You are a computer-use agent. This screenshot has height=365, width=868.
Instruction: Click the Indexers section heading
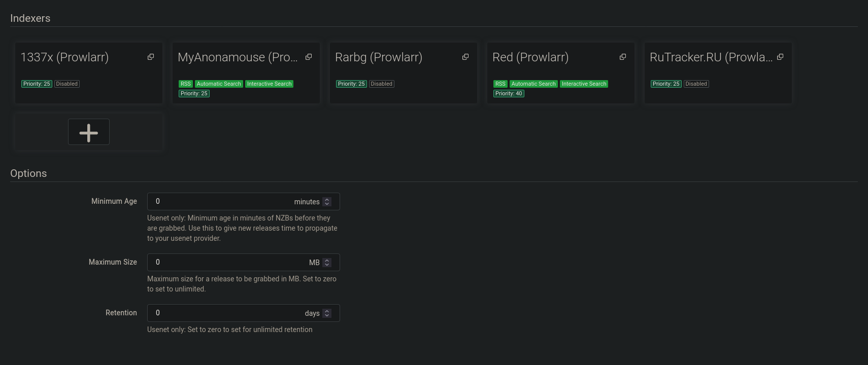30,18
